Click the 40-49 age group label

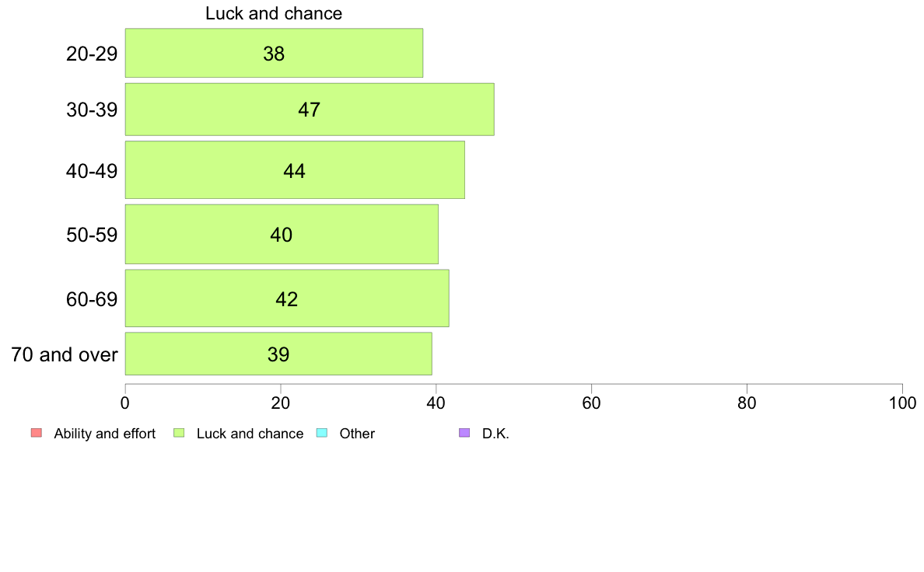(x=92, y=171)
